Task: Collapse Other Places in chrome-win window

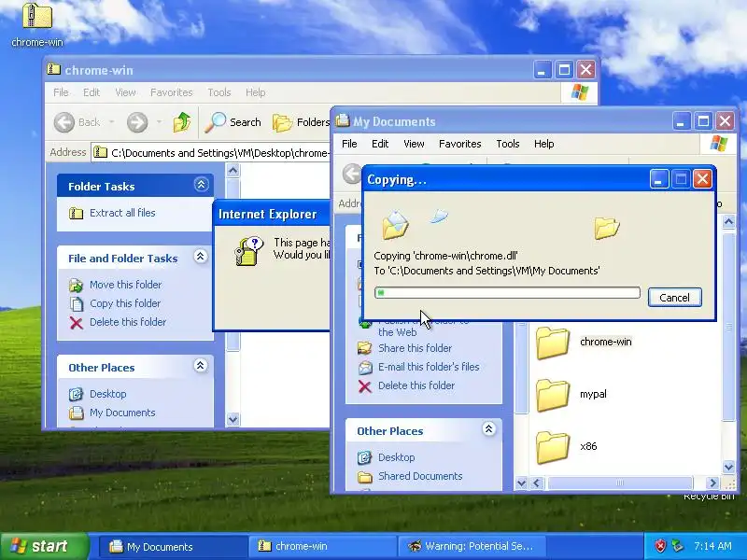Action: pos(201,366)
